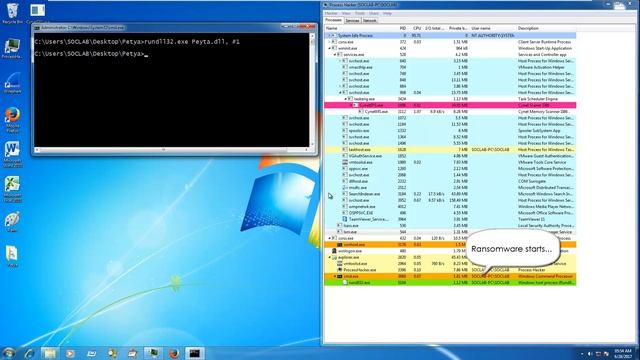Open the Microsoft Excel desktop shortcut
This screenshot has width=640, height=360.
tap(12, 189)
